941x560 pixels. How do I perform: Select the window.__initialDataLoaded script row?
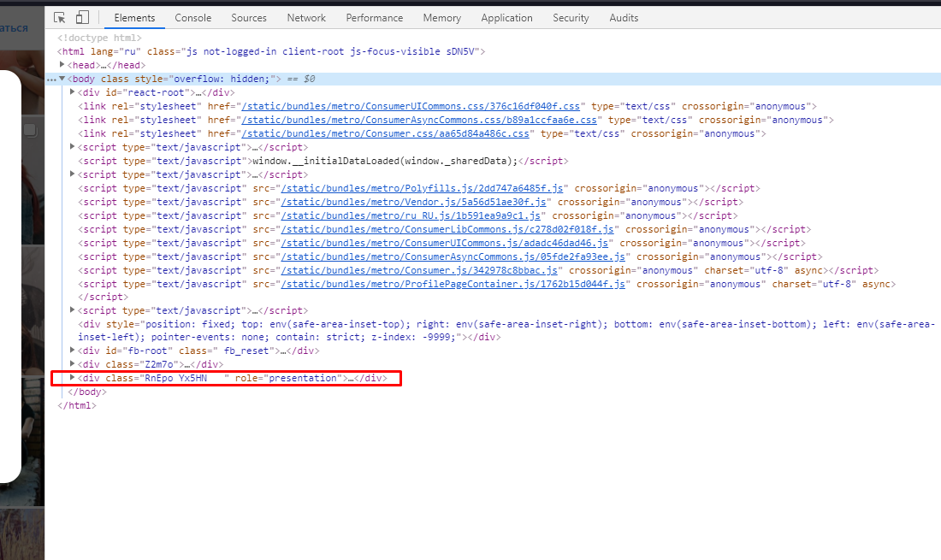pyautogui.click(x=323, y=161)
